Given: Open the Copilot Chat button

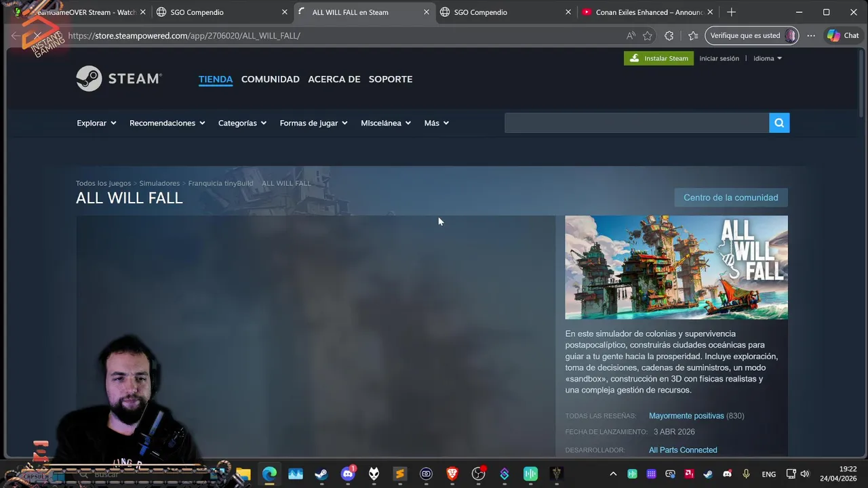Looking at the screenshot, I should tap(843, 35).
